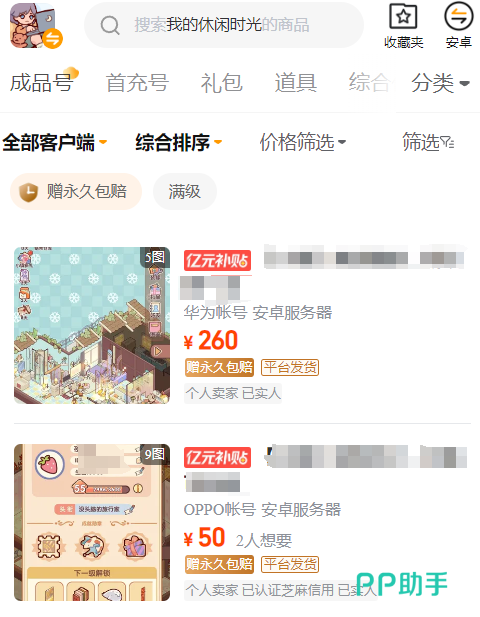Tap the game avatar icon

[x=36, y=26]
